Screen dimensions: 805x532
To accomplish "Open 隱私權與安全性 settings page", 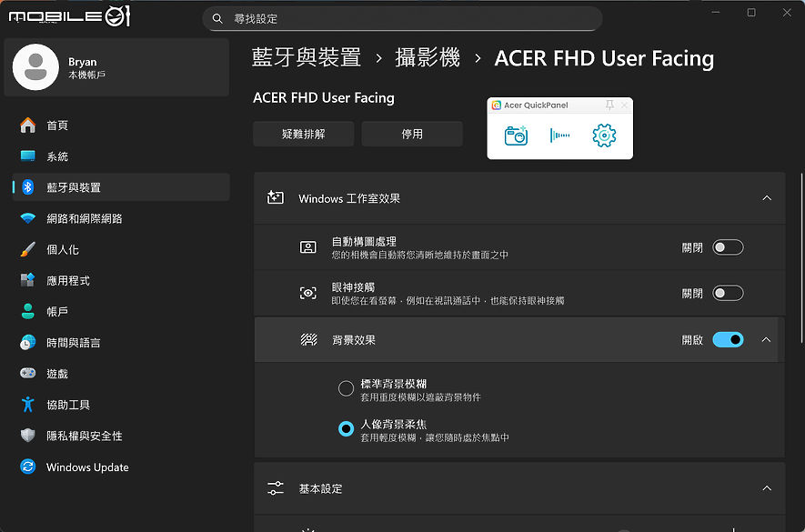I will coord(121,436).
